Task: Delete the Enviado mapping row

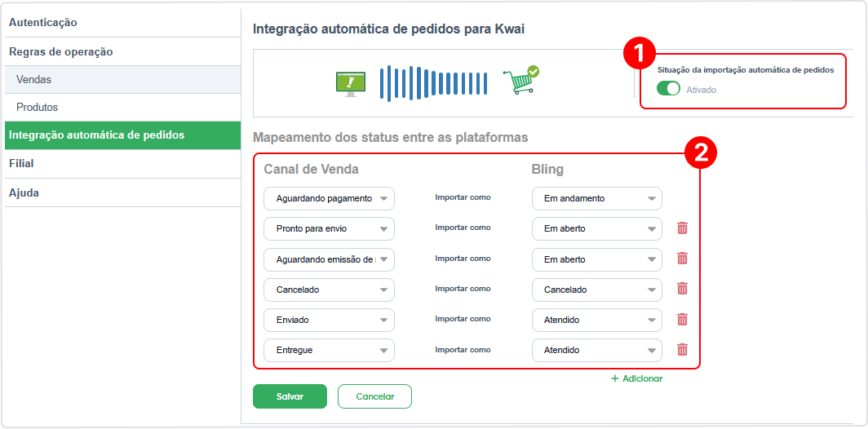Action: (x=683, y=320)
